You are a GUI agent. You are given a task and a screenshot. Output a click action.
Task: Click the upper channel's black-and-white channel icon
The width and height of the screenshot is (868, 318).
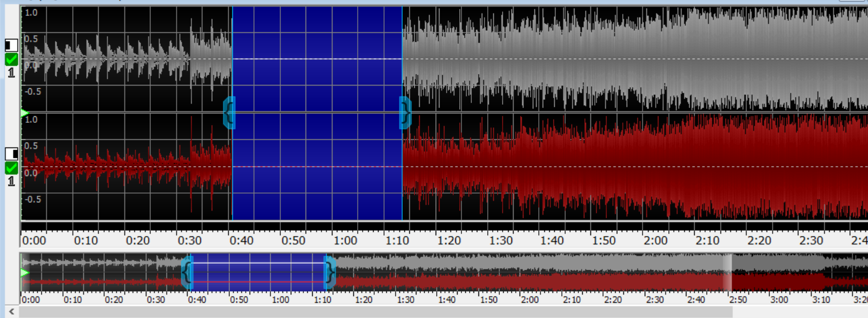[11, 45]
